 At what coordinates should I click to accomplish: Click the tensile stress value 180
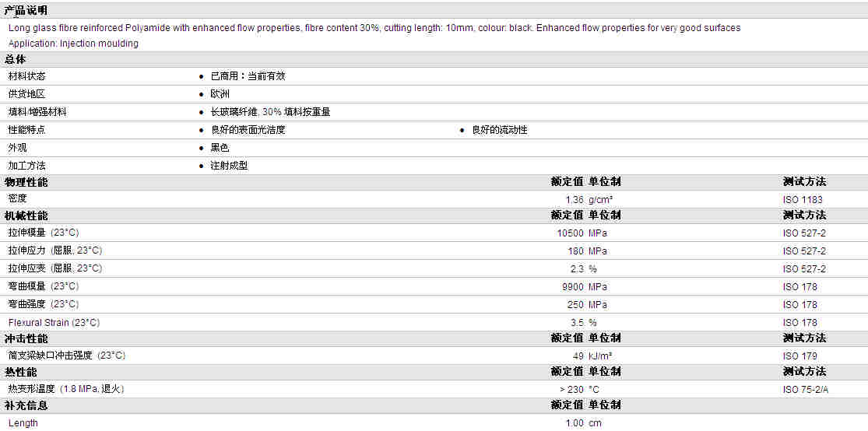click(x=576, y=251)
